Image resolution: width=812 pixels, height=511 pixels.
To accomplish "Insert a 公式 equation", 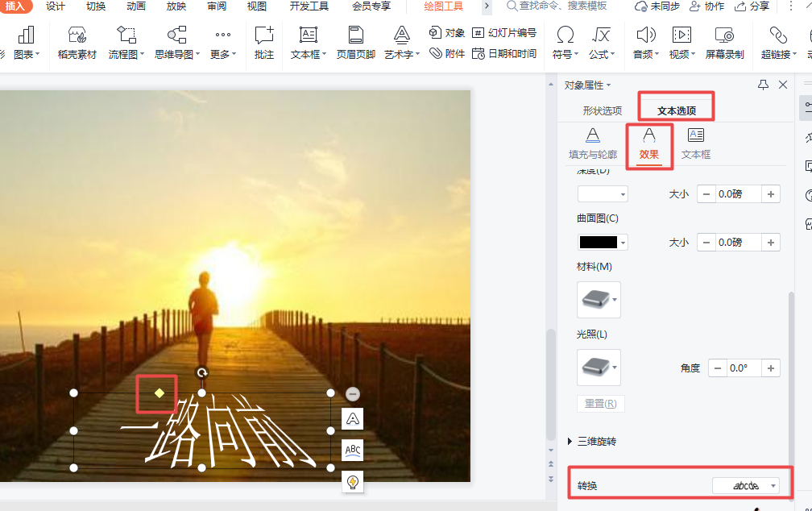I will pyautogui.click(x=600, y=43).
